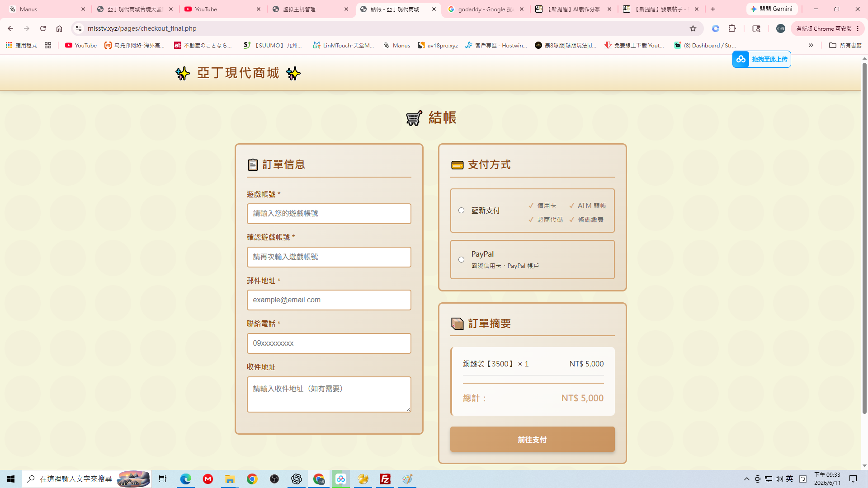Click the tab groups grid icon in bookmarks bar
This screenshot has height=488, width=868.
tap(48, 45)
